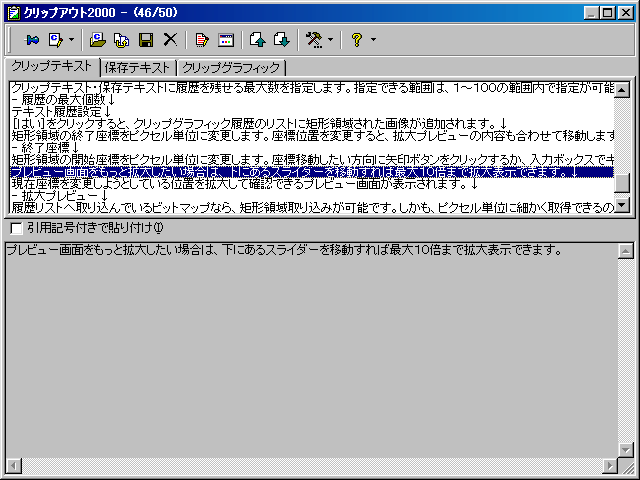This screenshot has height=480, width=640.
Task: Switch to the クリップグラフィック tab
Action: pyautogui.click(x=231, y=68)
